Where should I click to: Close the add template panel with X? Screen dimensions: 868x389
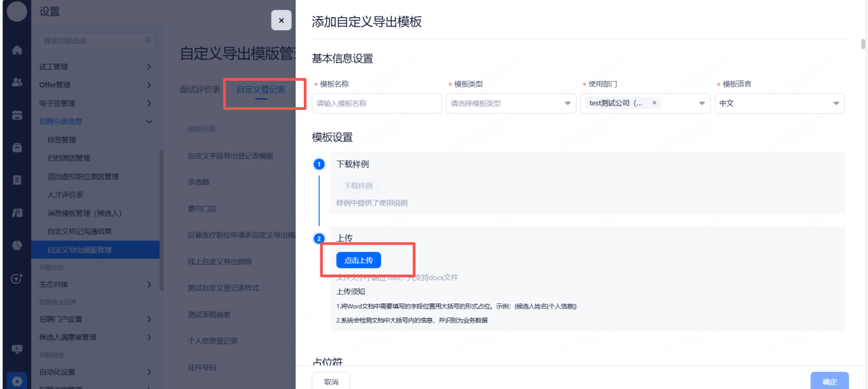281,20
